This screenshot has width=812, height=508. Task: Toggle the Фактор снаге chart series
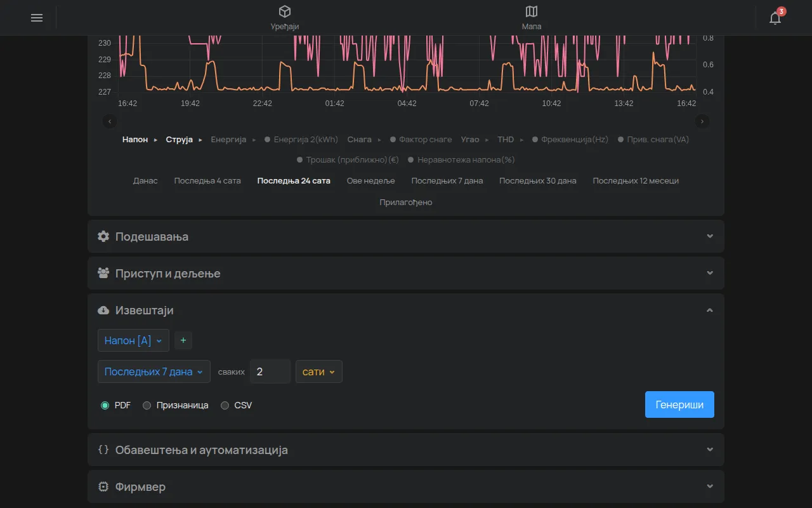(421, 139)
